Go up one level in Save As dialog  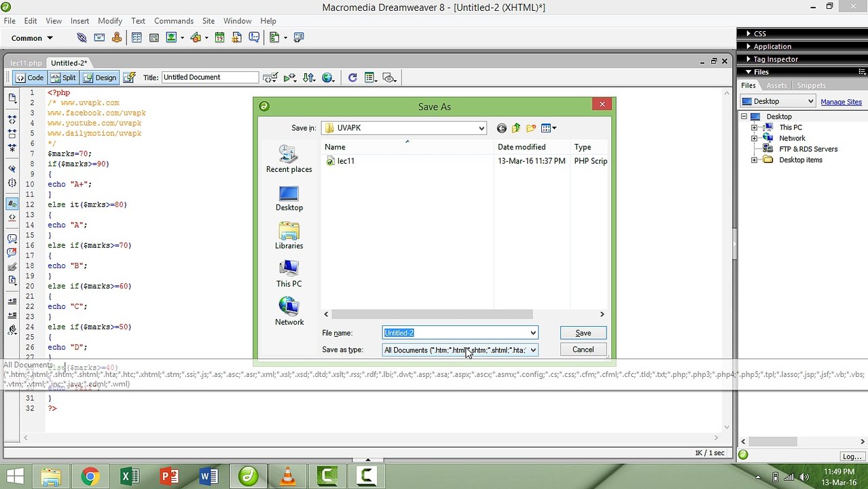(516, 128)
